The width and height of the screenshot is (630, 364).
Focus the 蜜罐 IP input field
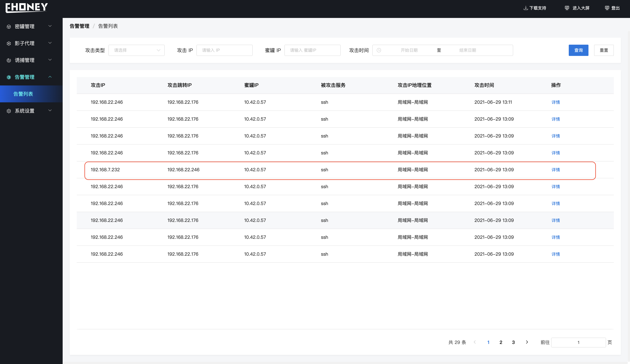313,50
